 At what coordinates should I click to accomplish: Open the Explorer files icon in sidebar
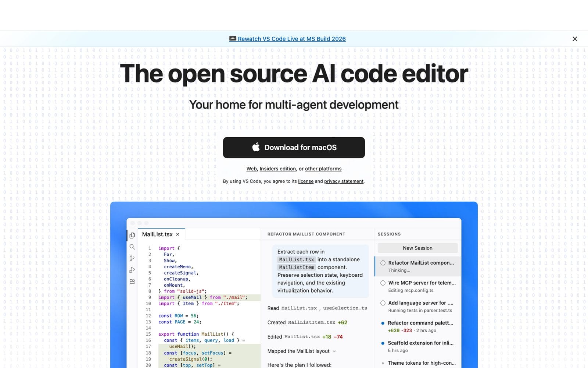(x=132, y=235)
